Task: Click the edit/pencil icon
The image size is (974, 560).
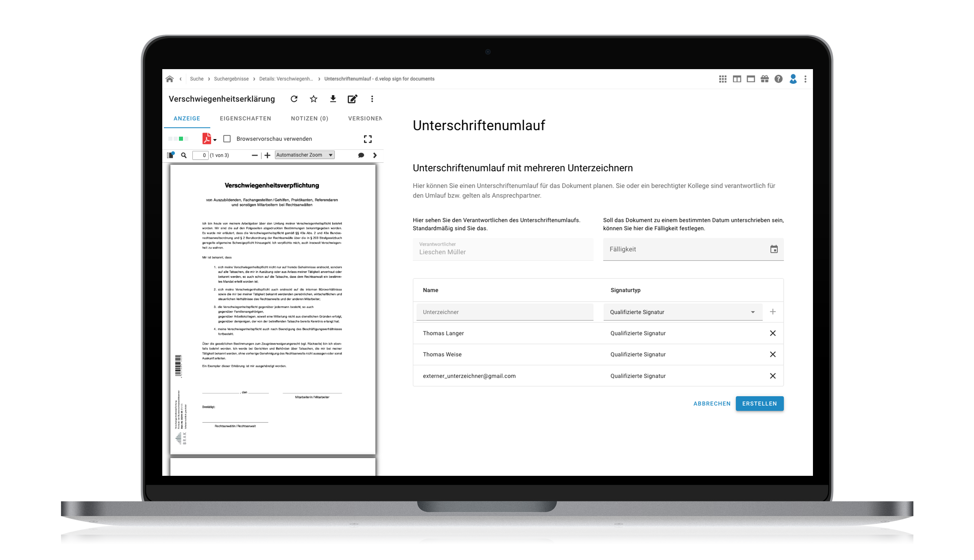Action: (353, 99)
